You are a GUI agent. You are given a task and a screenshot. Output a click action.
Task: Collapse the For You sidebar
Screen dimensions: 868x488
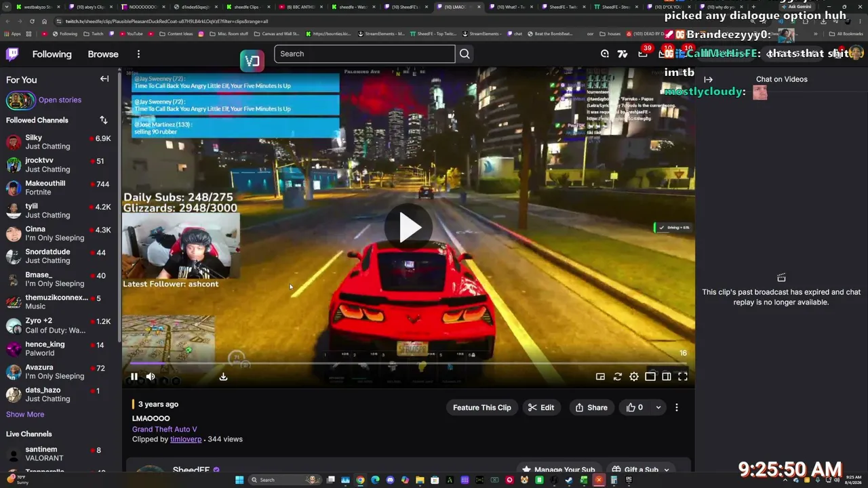pyautogui.click(x=104, y=79)
